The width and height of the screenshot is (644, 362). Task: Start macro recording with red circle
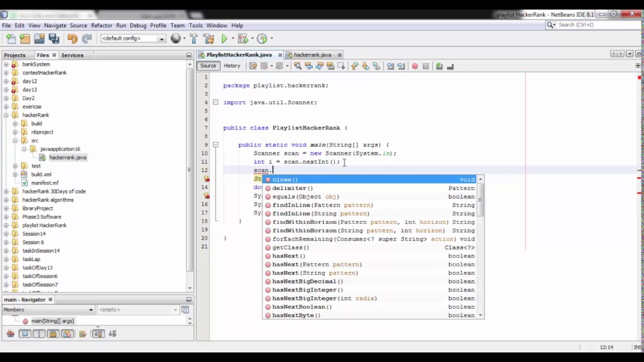click(x=415, y=66)
